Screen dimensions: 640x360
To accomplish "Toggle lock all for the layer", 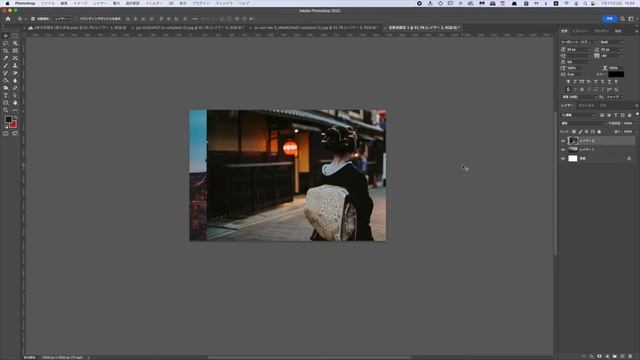I will point(599,132).
